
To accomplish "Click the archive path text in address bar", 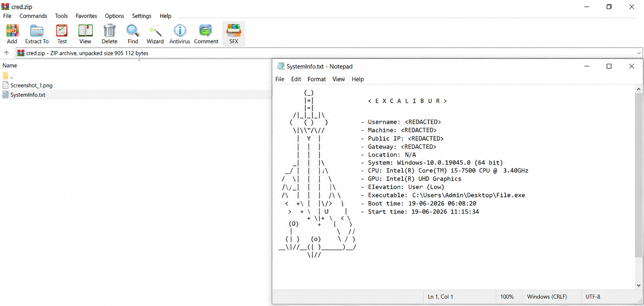I will [x=87, y=53].
